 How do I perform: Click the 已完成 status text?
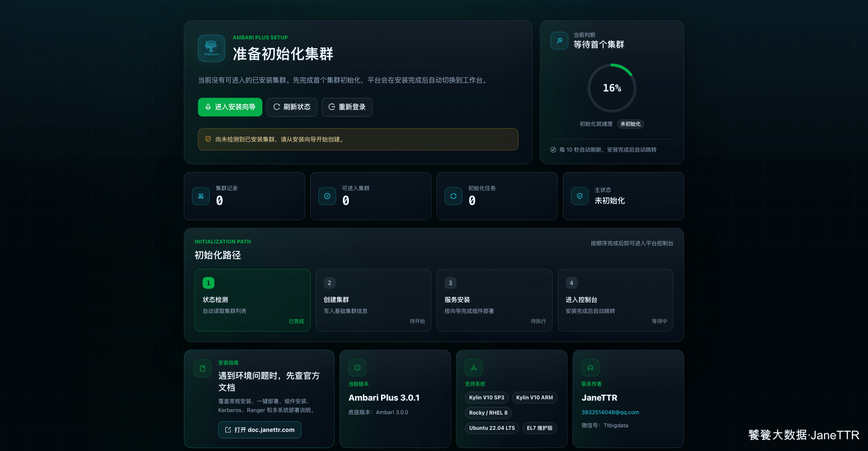tap(296, 321)
